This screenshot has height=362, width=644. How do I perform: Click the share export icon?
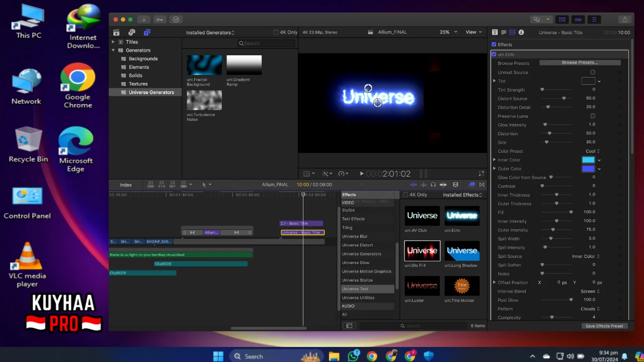point(625,20)
